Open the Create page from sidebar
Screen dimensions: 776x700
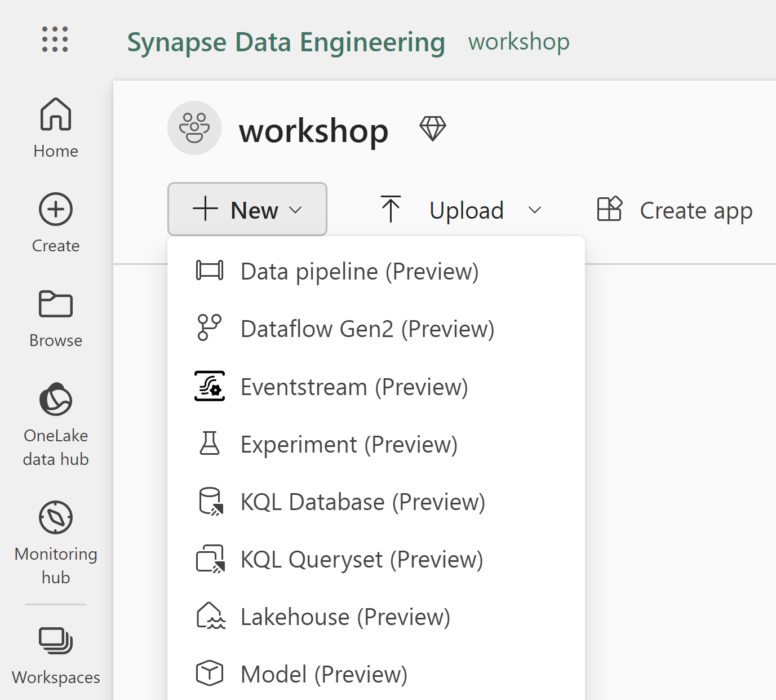pos(56,223)
